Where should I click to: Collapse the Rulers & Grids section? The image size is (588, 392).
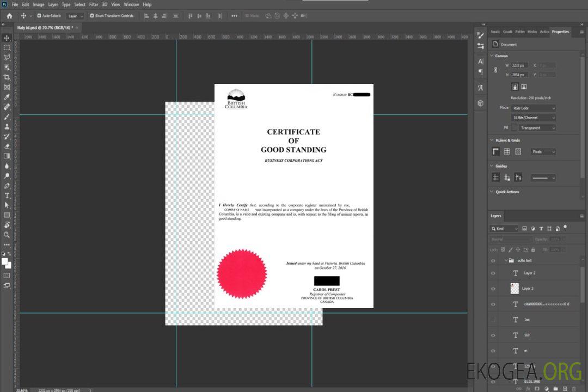click(x=492, y=140)
